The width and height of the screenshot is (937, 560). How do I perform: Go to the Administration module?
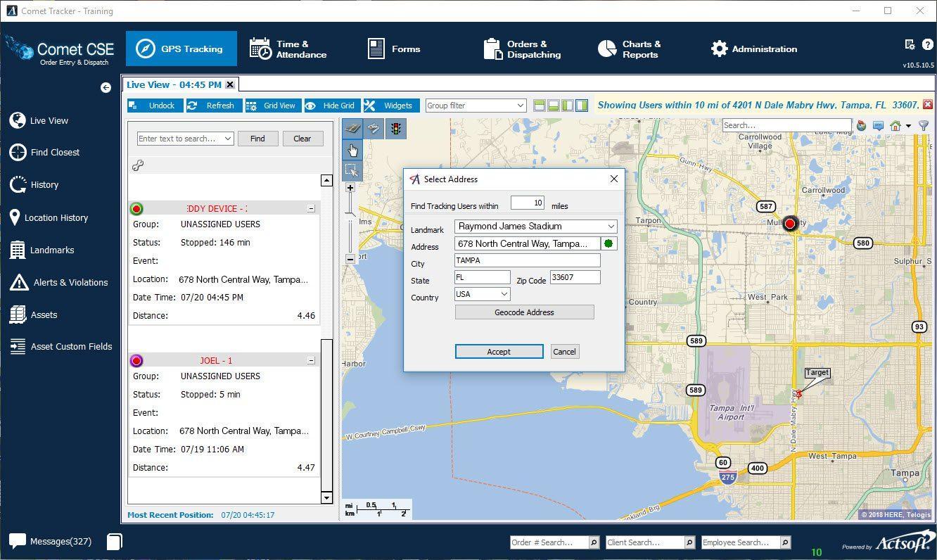click(754, 49)
